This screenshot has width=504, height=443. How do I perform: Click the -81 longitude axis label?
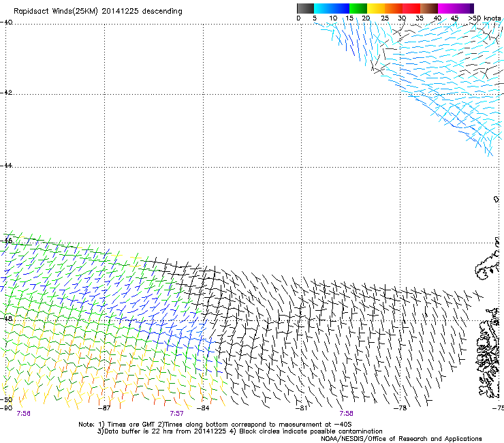(x=302, y=408)
